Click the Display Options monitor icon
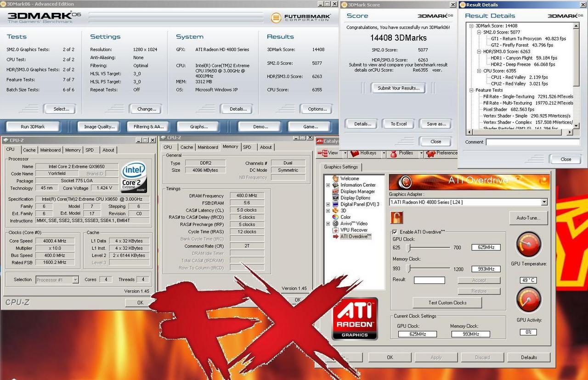This screenshot has width=588, height=380. click(335, 198)
